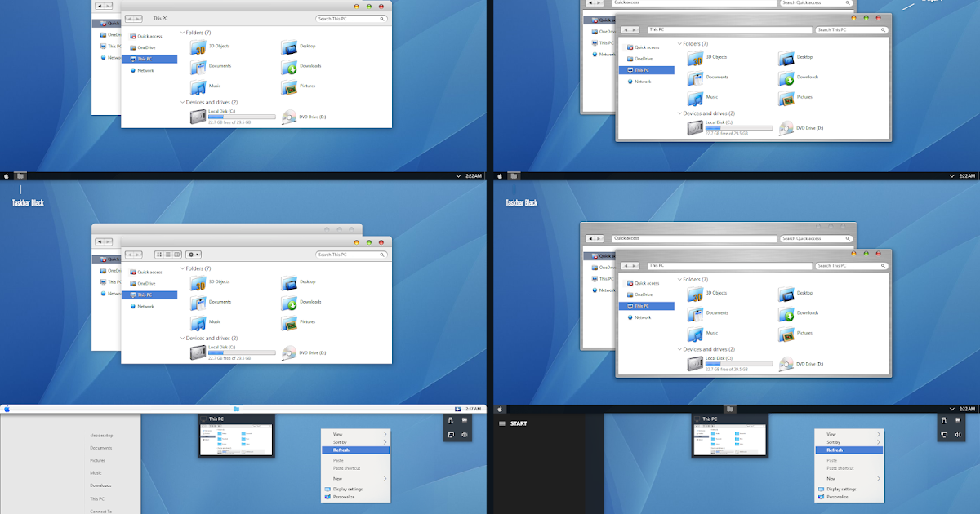The height and width of the screenshot is (514, 980).
Task: Open Pictures in the light start menu
Action: pyautogui.click(x=98, y=460)
